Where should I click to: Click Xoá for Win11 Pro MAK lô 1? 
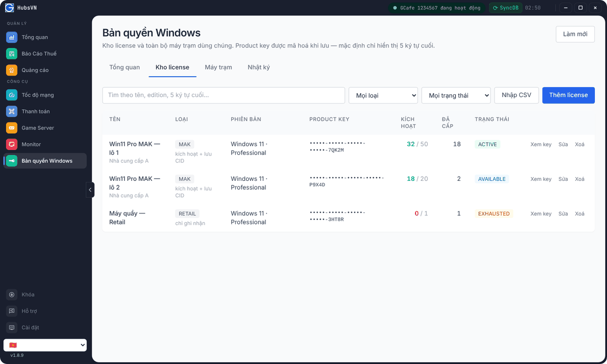(579, 144)
